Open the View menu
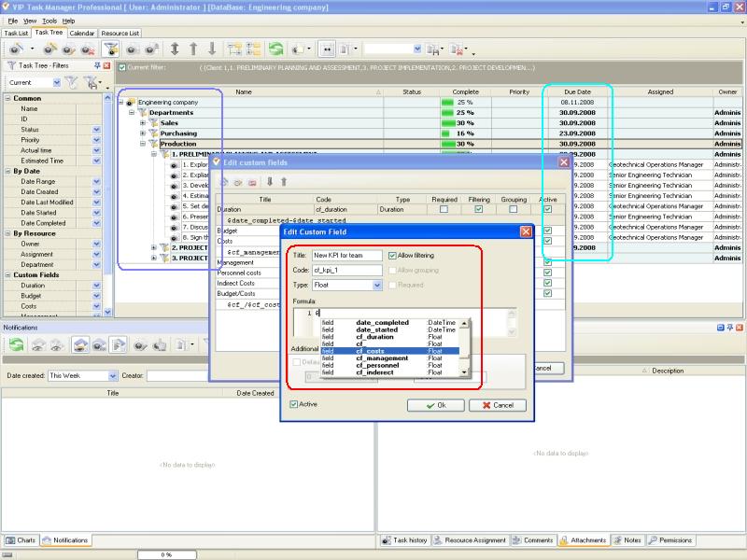Viewport: 747px width, 560px height. coord(30,21)
